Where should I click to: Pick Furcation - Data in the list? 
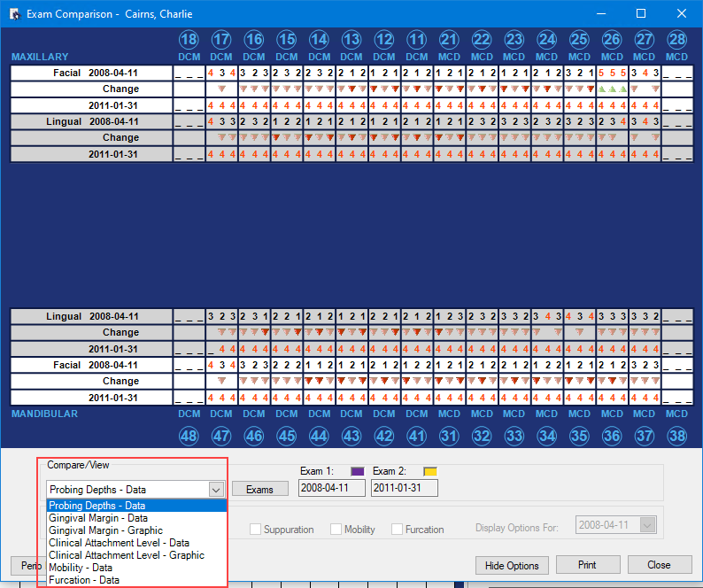tap(85, 580)
